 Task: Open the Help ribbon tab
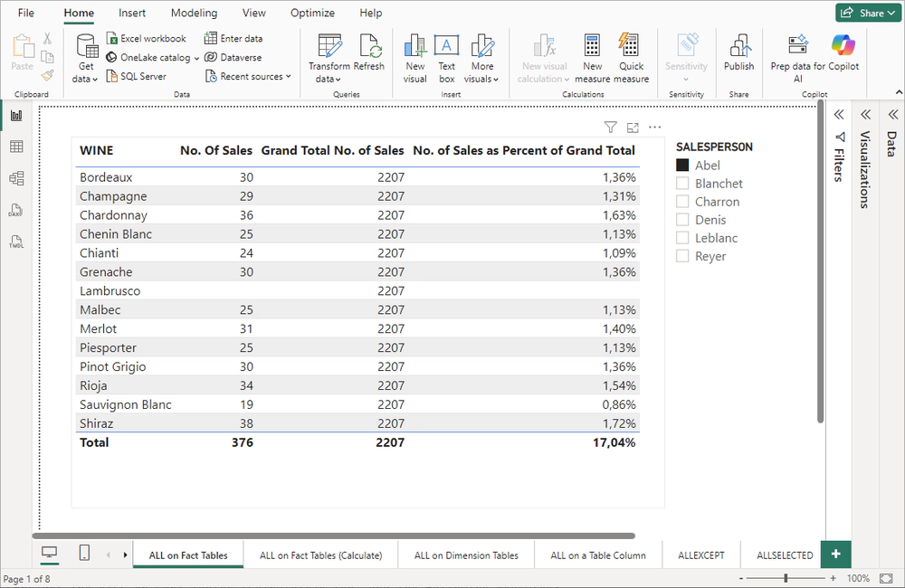370,13
